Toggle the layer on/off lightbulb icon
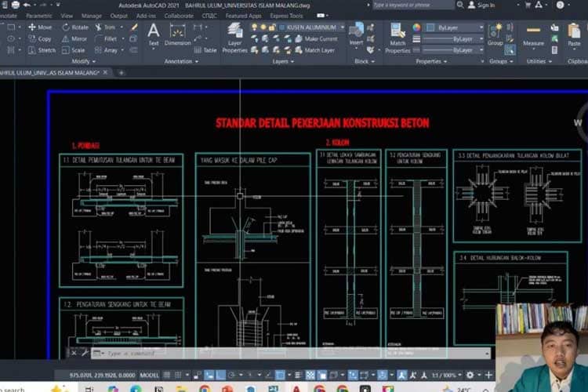 [255, 27]
